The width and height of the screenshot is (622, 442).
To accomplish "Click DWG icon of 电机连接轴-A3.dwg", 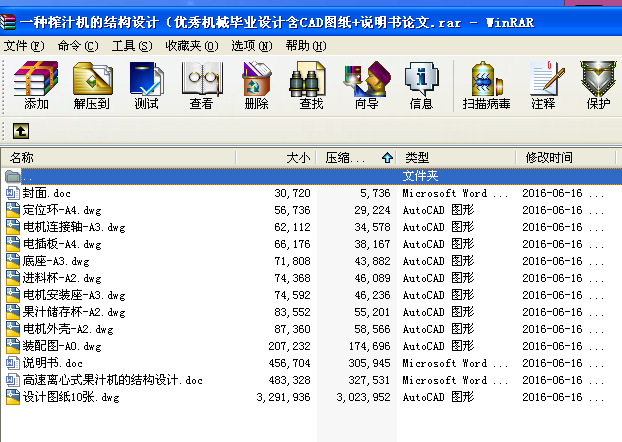I will pyautogui.click(x=13, y=227).
